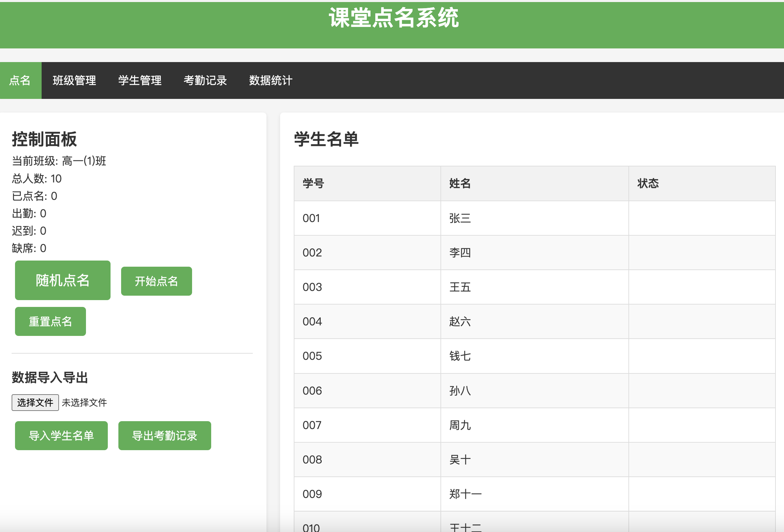Click 选择文件 to choose a file

35,402
